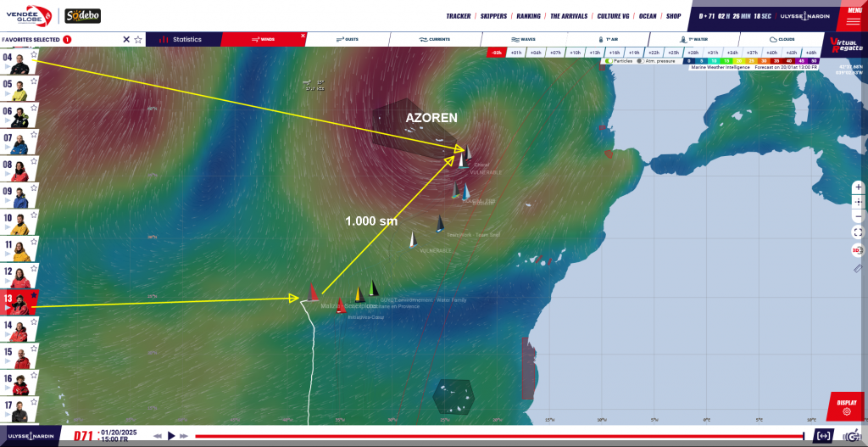The image size is (868, 447).
Task: Expand skipper 08 details arrow
Action: (x=6, y=177)
